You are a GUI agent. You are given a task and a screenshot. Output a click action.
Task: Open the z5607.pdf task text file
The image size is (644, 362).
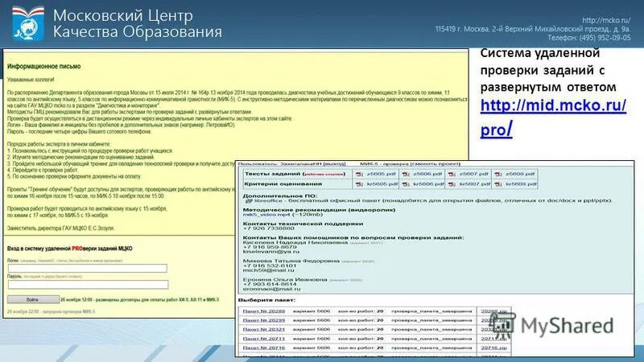click(x=474, y=174)
